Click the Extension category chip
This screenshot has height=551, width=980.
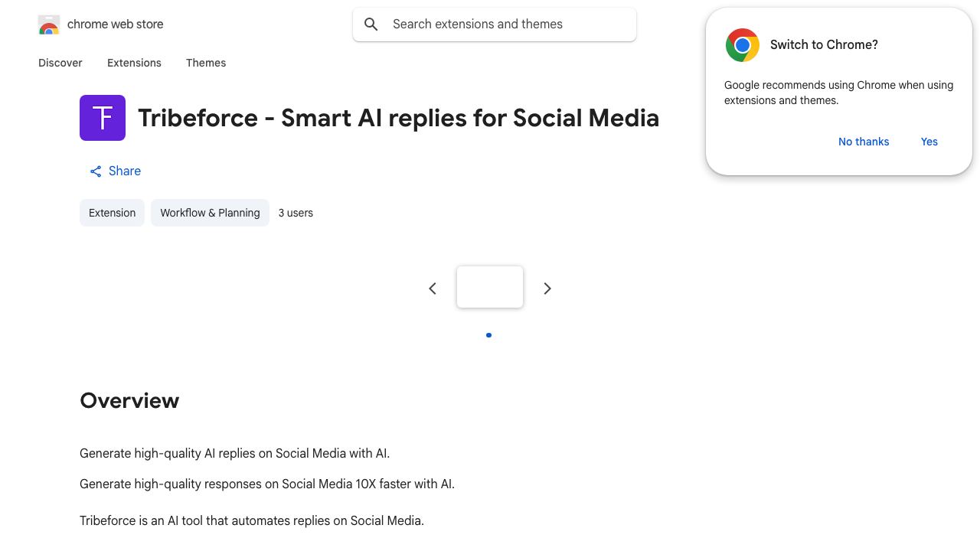tap(112, 213)
